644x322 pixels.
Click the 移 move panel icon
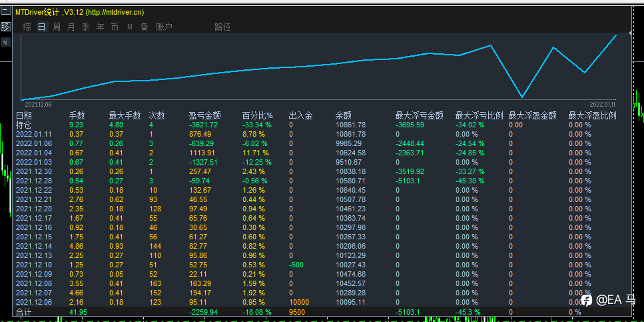pos(6,27)
